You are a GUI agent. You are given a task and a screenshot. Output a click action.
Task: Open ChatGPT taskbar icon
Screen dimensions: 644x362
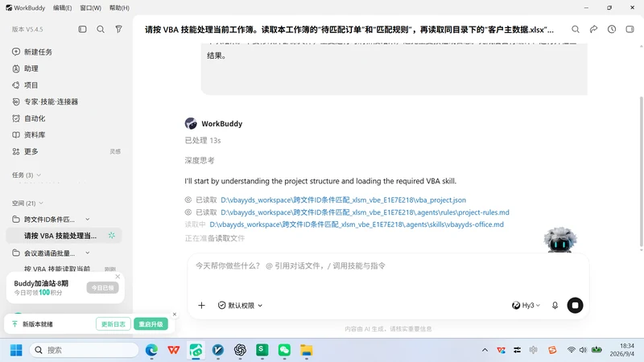240,350
